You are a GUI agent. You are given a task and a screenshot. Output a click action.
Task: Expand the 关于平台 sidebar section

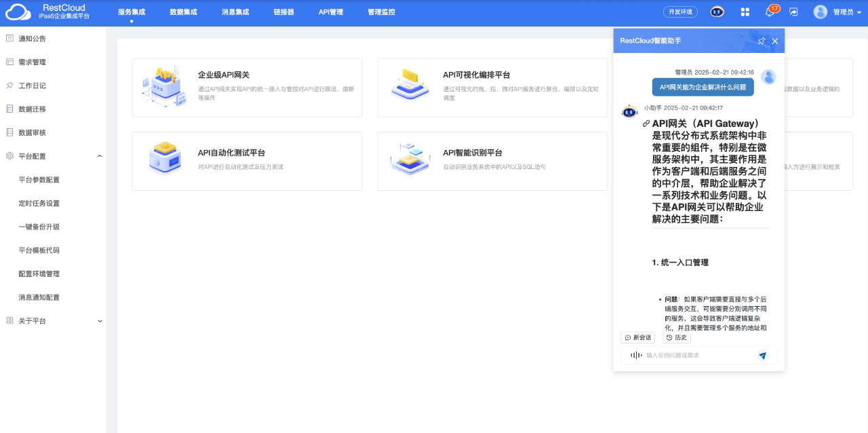[100, 321]
